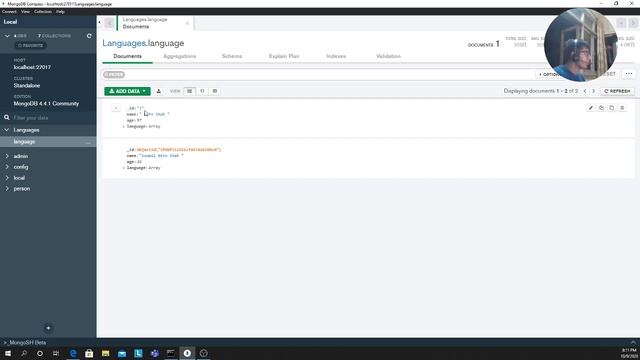Viewport: 640px width, 360px height.
Task: Collapse the sidebar with the toggle arrow
Action: pos(100,22)
